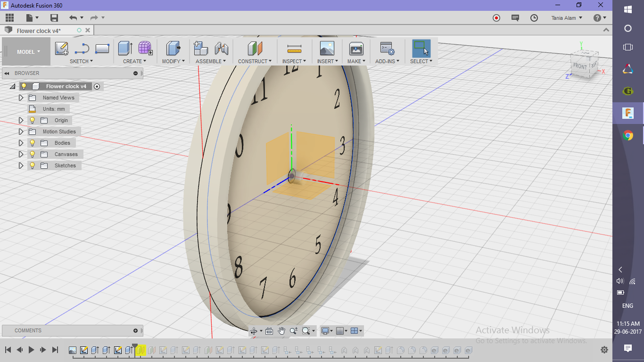Screen dimensions: 644x362
Task: Activate the Select window tool
Action: point(421,49)
